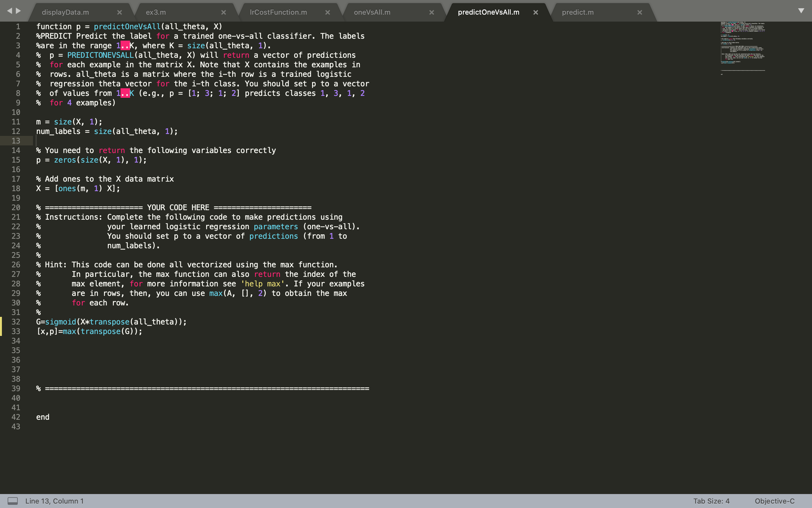812x508 pixels.
Task: Open the Objective-C syntax selector
Action: pyautogui.click(x=775, y=501)
